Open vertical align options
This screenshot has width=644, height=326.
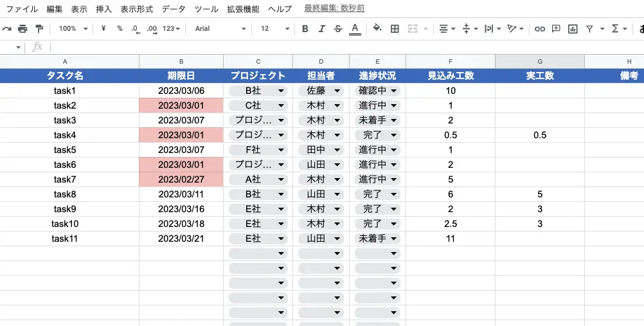(x=470, y=29)
